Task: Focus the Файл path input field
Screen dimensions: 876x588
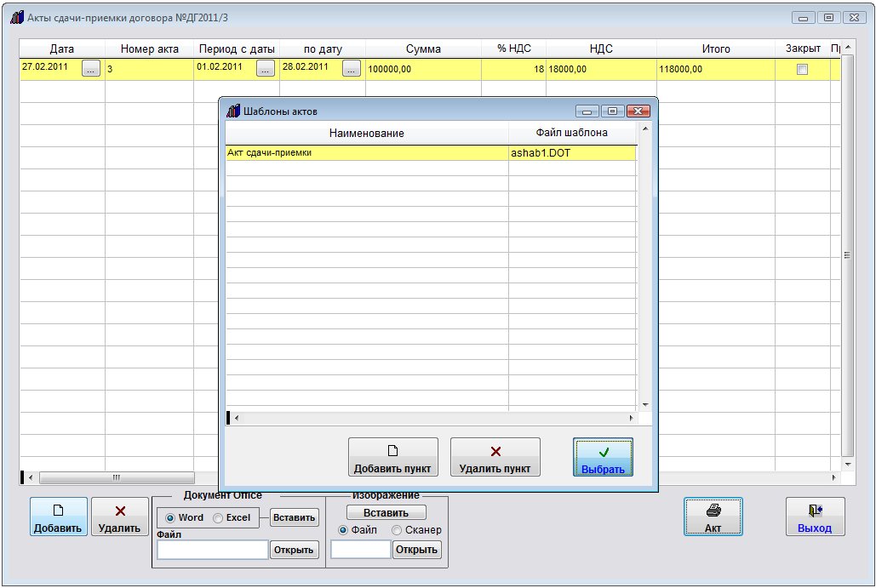Action: point(212,550)
